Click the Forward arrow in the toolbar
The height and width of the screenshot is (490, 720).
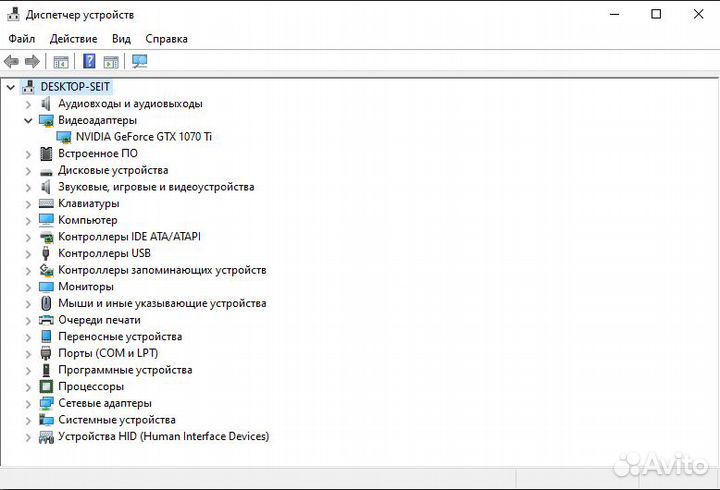click(32, 62)
